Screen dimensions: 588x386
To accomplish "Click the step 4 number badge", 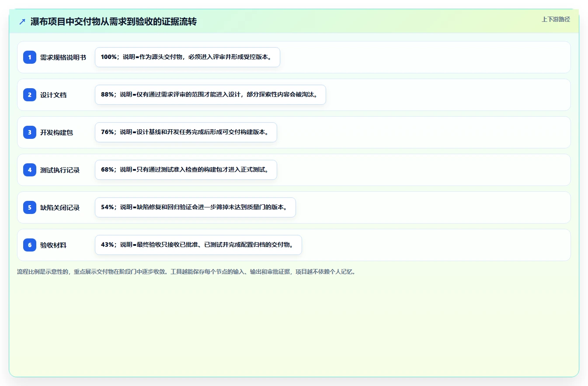I will coord(30,170).
